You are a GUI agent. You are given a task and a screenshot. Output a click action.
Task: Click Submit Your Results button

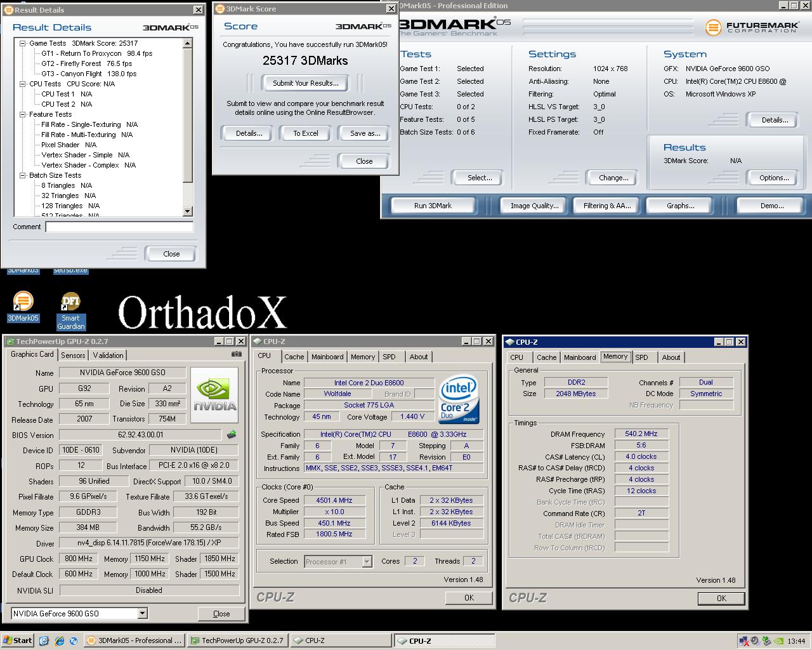click(x=306, y=83)
